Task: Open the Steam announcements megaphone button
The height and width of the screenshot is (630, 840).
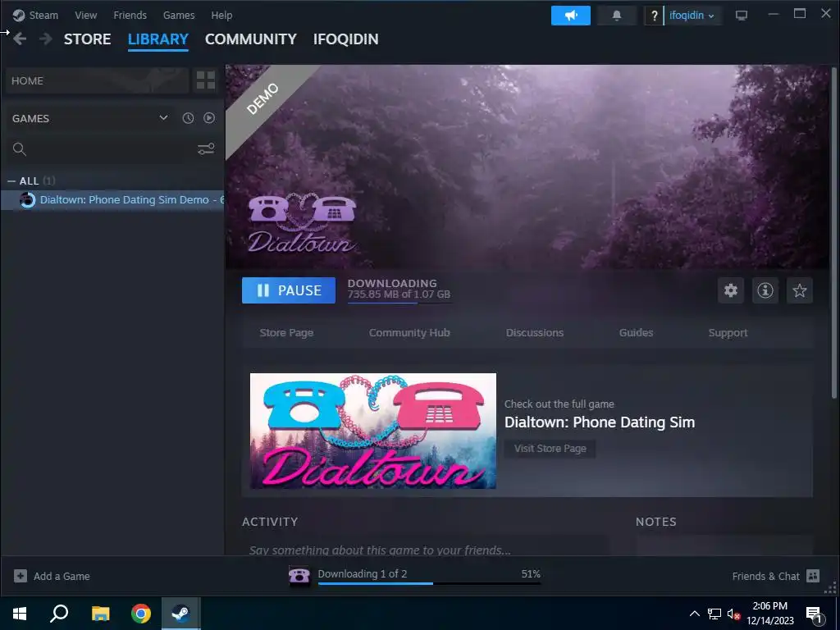Action: coord(571,16)
